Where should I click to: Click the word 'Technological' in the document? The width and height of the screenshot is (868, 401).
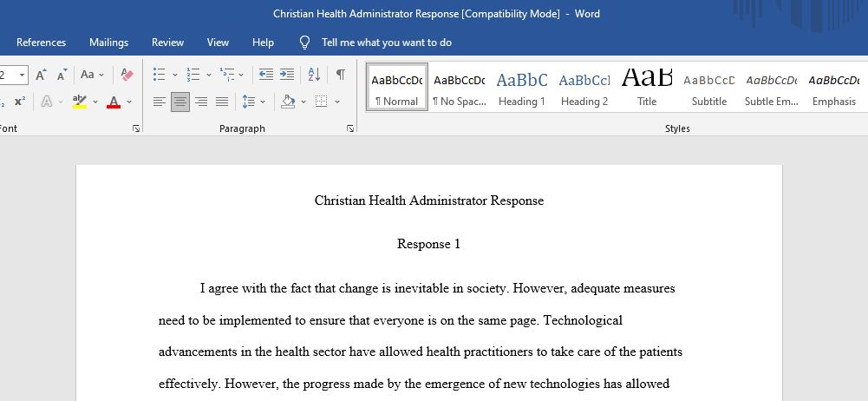(x=584, y=320)
